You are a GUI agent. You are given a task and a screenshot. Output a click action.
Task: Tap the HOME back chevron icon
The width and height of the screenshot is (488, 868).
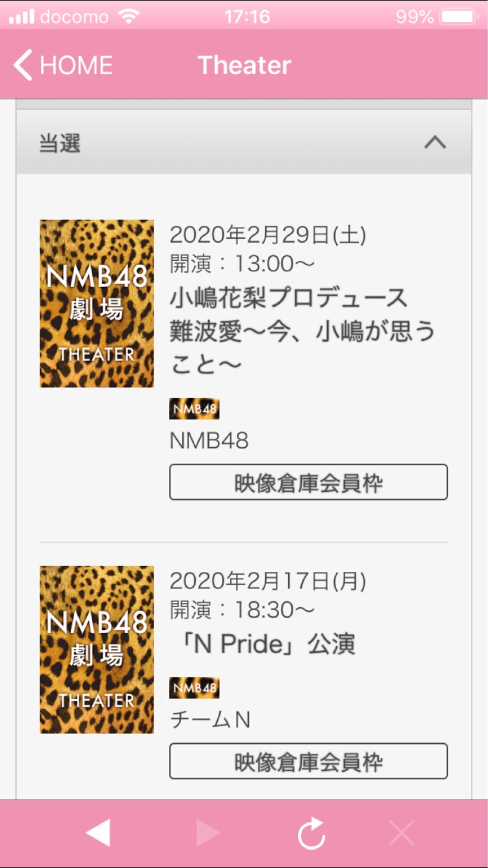click(23, 65)
